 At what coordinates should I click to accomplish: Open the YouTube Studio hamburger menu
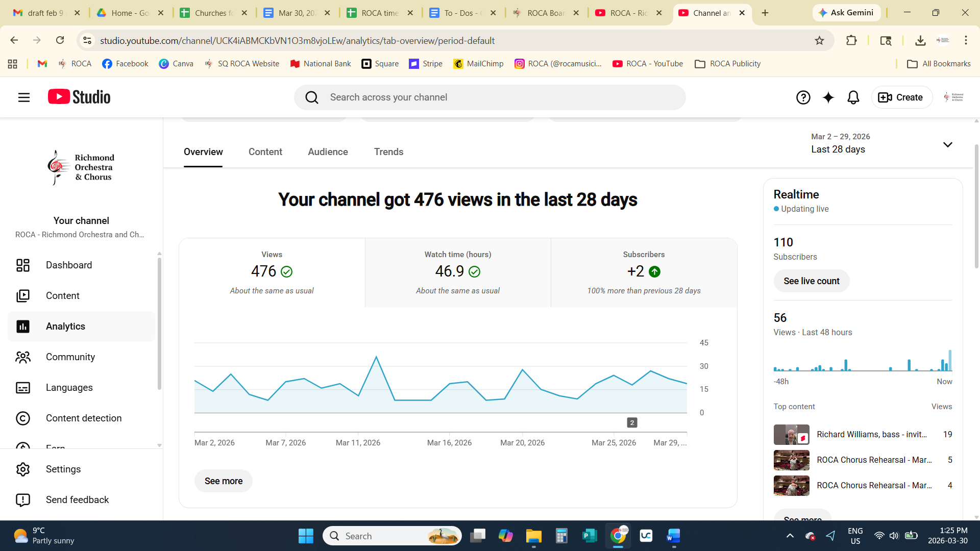24,97
